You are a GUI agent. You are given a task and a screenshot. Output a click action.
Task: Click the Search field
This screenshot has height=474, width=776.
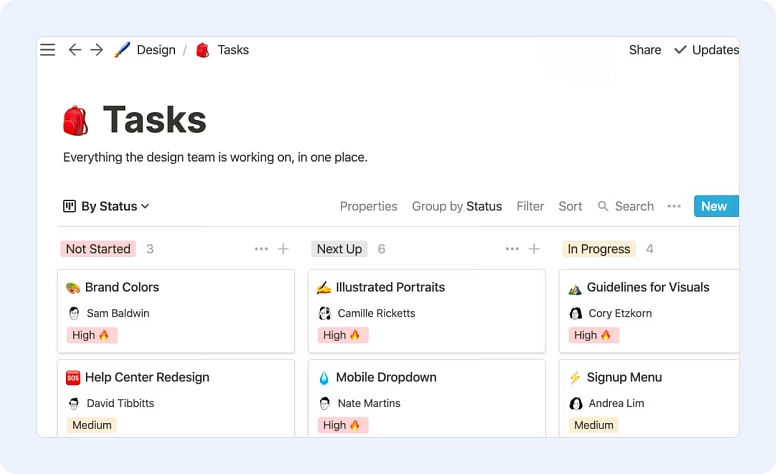[626, 206]
